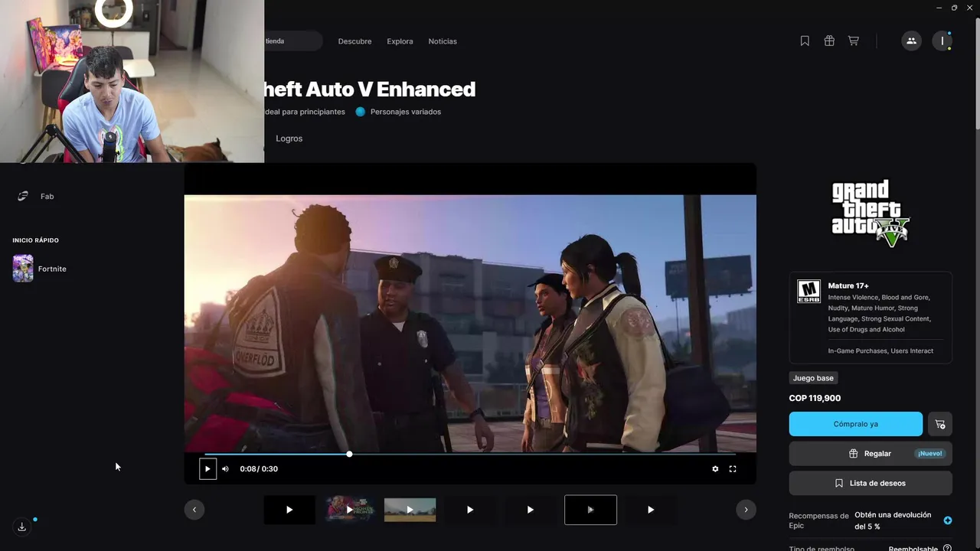Select the highlighted sixth video thumbnail
The width and height of the screenshot is (980, 551).
[x=590, y=510]
